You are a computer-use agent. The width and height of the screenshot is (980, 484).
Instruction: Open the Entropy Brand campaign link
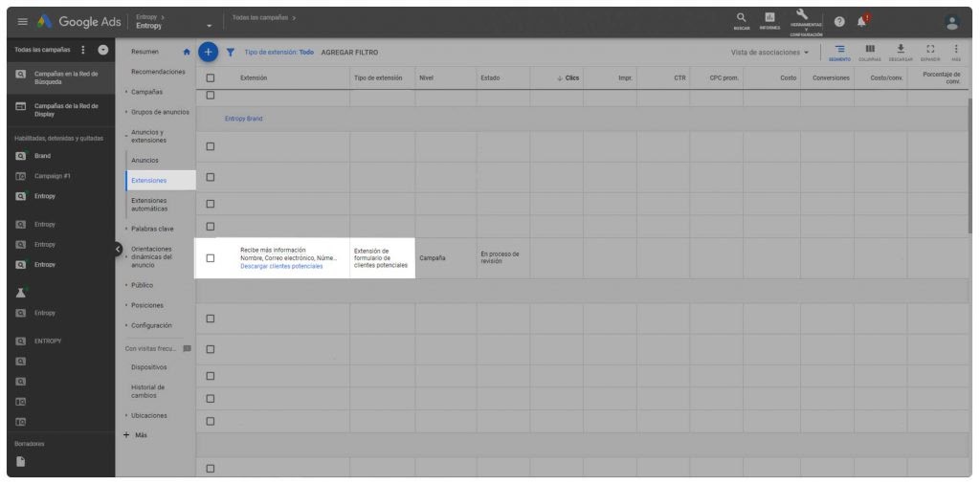click(x=244, y=118)
